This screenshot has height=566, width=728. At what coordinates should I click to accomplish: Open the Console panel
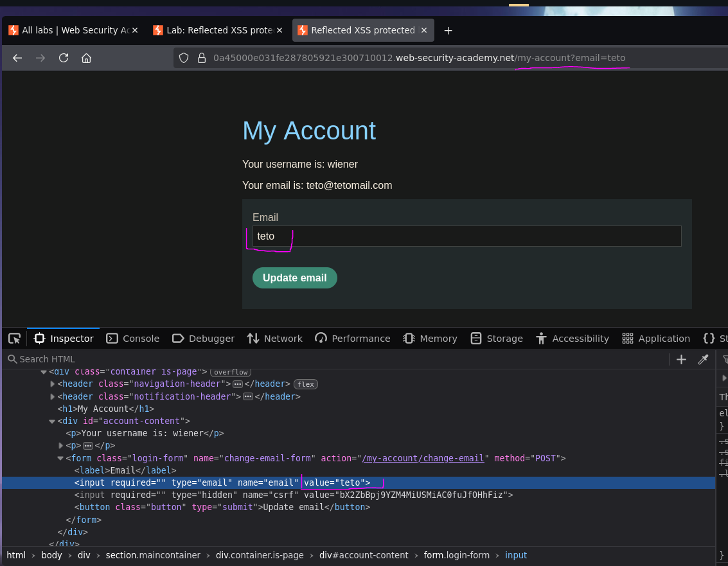pos(132,339)
